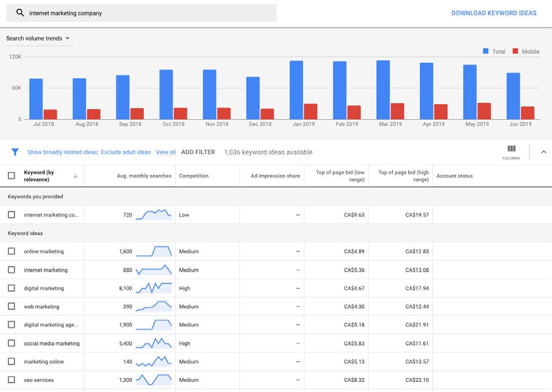Select the marketing online checkbox
The width and height of the screenshot is (552, 392).
coord(12,361)
